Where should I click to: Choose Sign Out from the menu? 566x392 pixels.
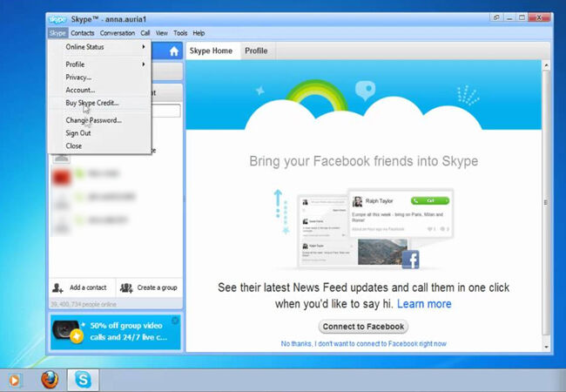(x=99, y=133)
